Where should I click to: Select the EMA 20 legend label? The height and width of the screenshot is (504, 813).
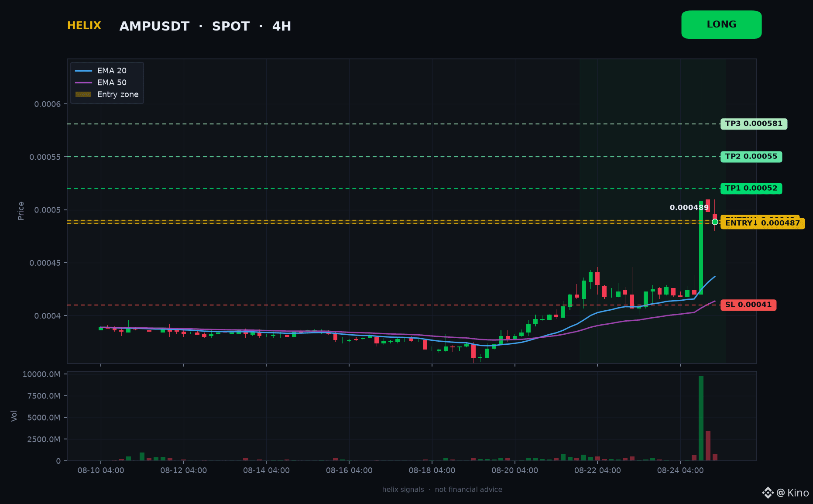pyautogui.click(x=112, y=71)
